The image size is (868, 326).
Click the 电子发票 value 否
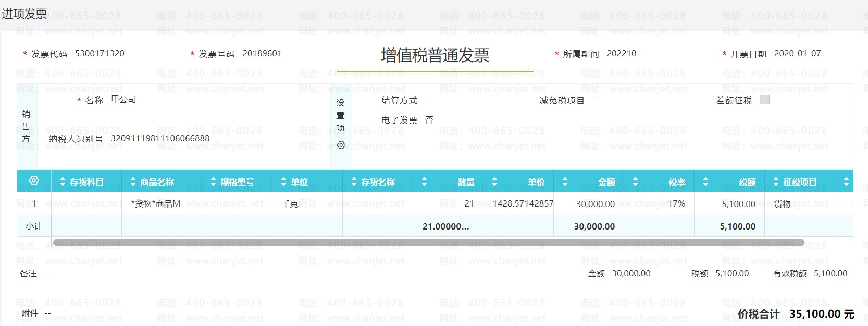coord(429,120)
